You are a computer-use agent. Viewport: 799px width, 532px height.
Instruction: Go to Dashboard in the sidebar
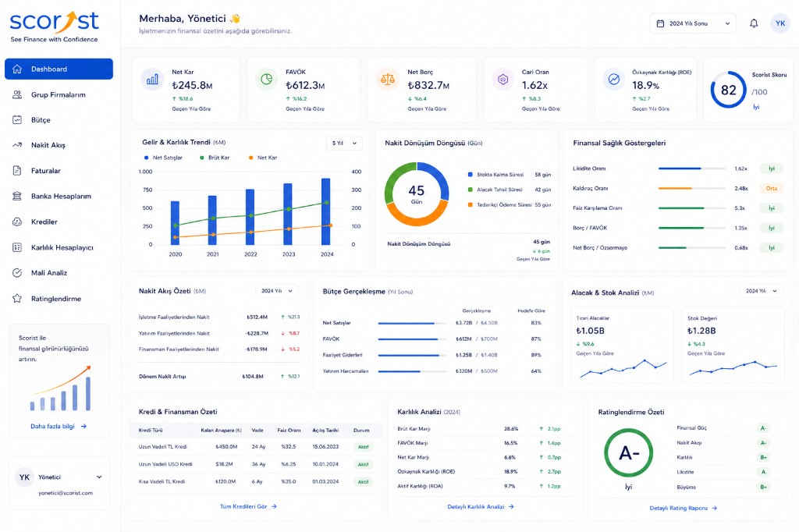(x=59, y=69)
